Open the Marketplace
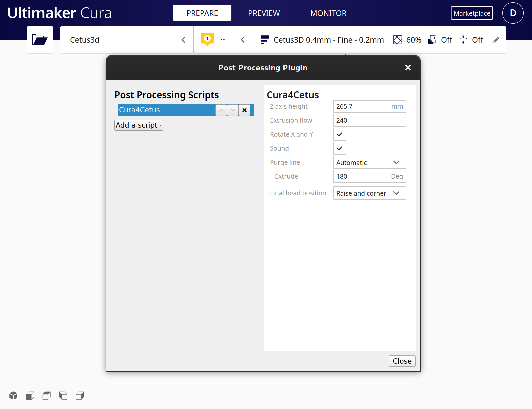Screen dimensions: 532x409 pos(472,13)
